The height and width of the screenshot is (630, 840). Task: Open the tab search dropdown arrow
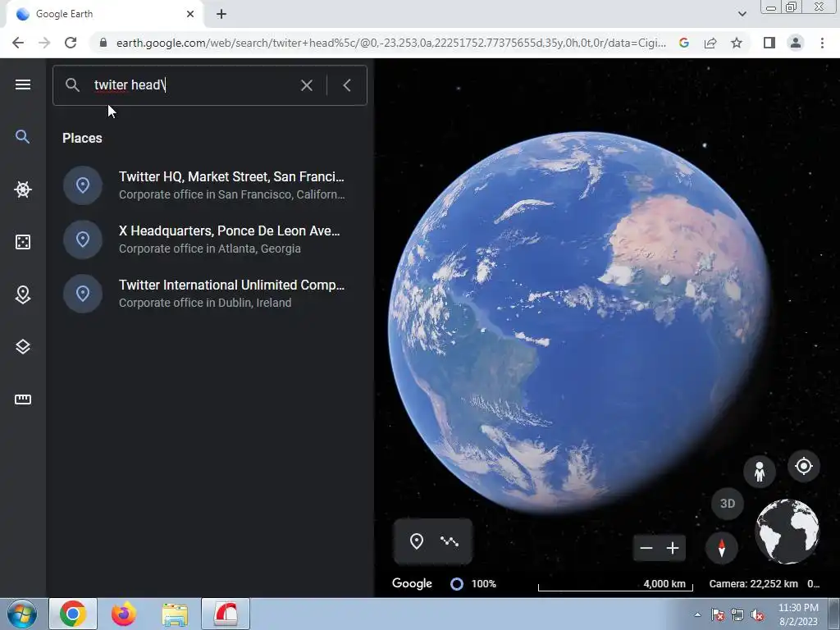coord(742,14)
